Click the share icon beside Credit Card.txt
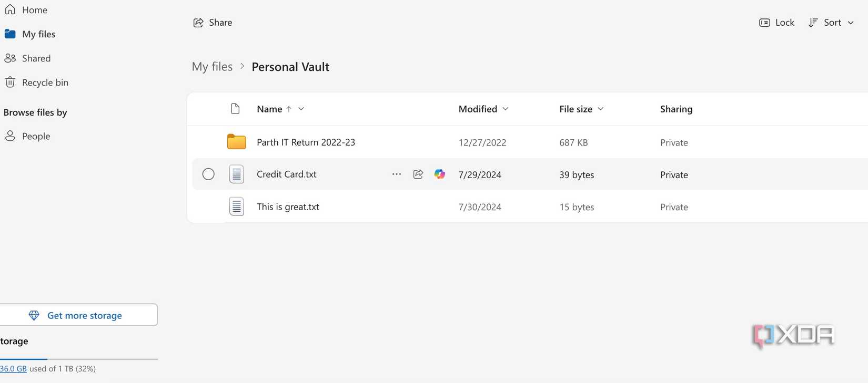This screenshot has width=868, height=383. (418, 174)
